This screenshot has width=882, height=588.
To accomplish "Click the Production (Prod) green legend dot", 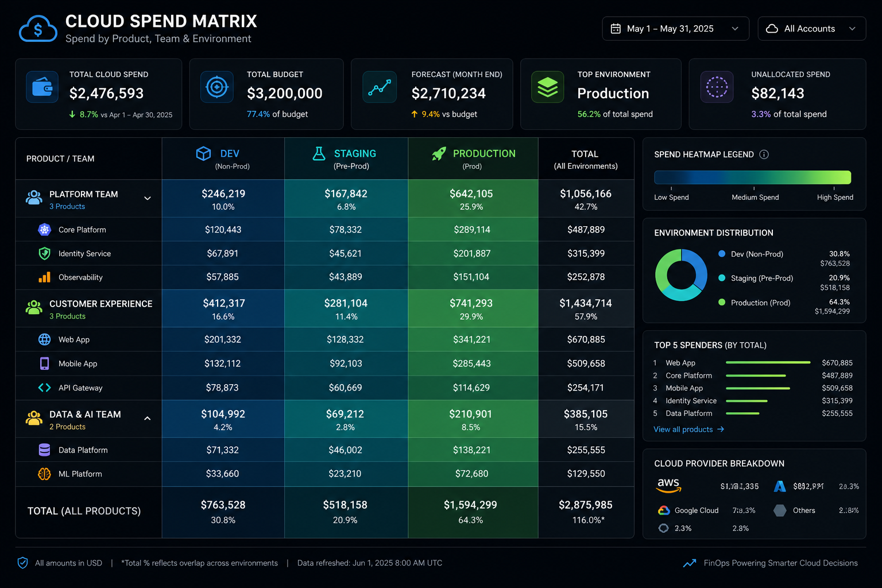I will (722, 303).
